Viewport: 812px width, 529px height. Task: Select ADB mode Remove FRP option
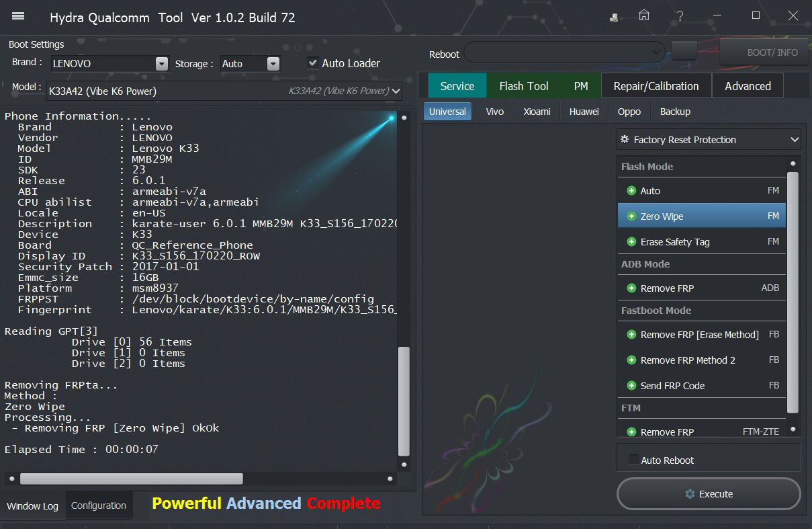click(701, 288)
